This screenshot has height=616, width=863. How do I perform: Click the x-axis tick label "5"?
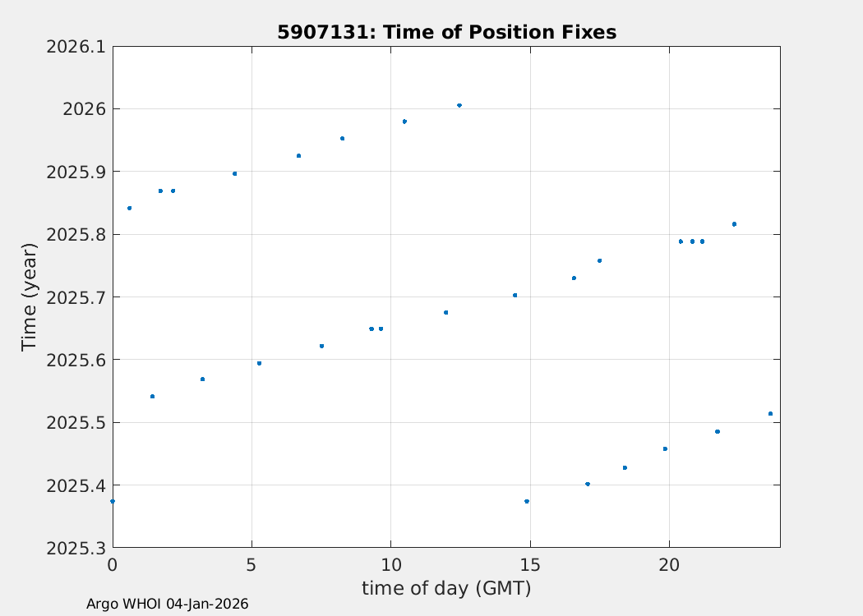[x=252, y=565]
